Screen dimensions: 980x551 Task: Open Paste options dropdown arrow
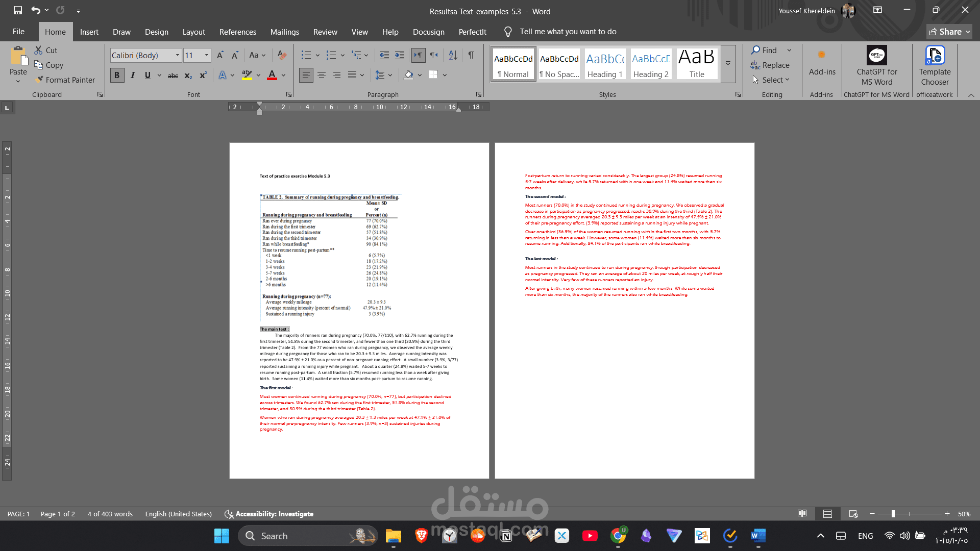point(18,82)
